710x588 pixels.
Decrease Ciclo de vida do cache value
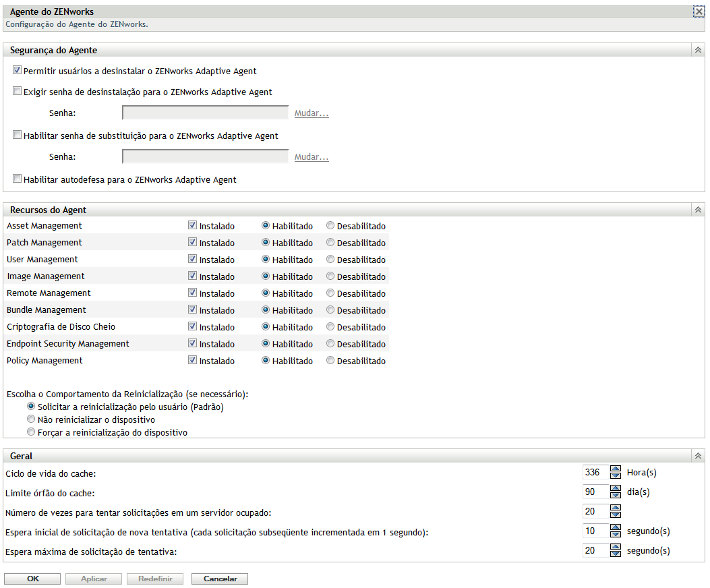click(x=616, y=475)
